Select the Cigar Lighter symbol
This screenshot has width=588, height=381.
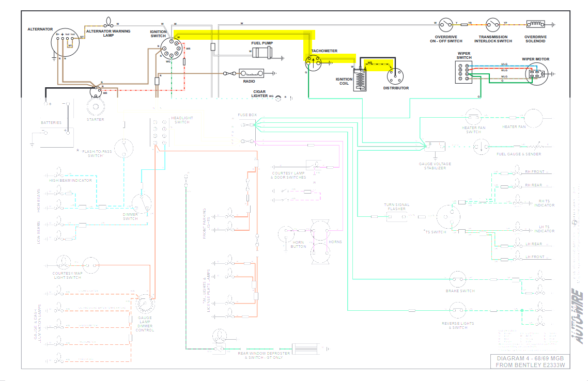(x=278, y=99)
